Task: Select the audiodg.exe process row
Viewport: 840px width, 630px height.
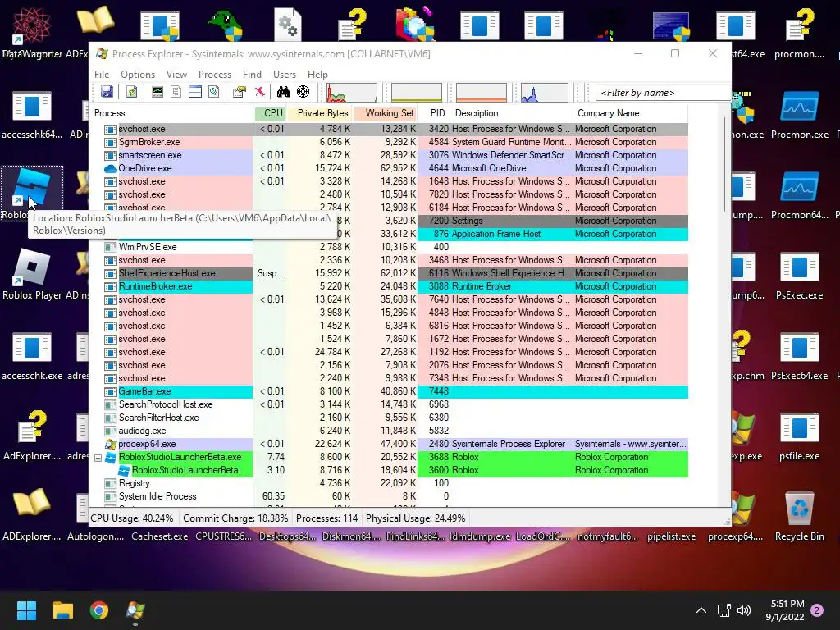Action: (389, 431)
